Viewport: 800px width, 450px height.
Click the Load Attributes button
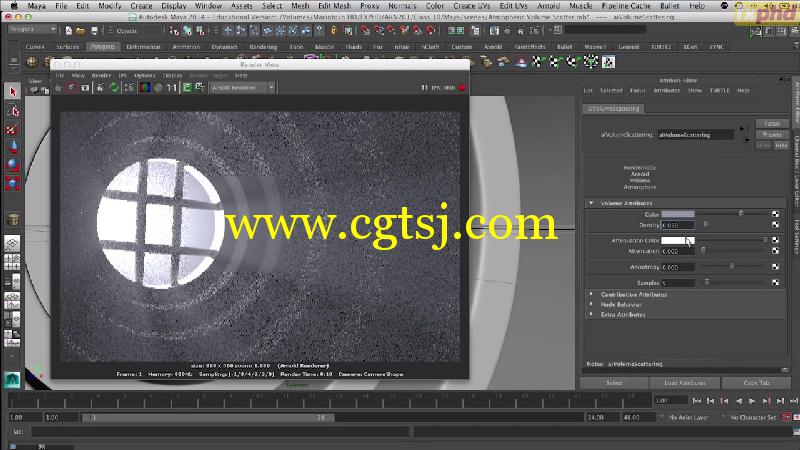click(685, 383)
